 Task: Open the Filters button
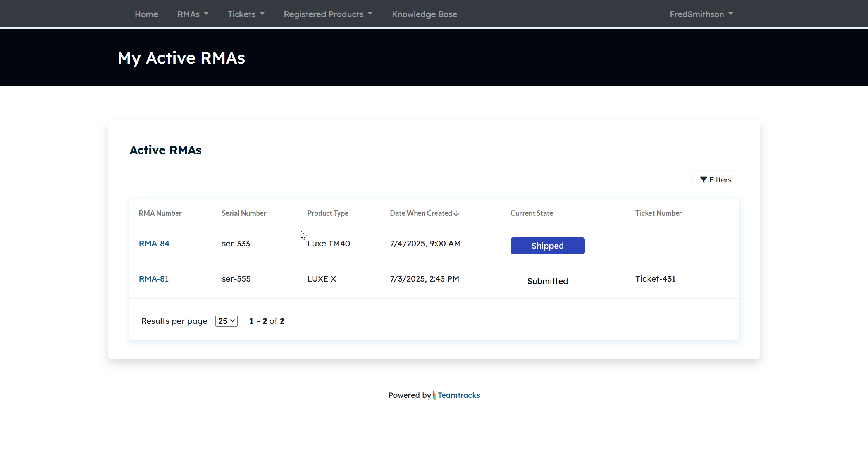[716, 180]
